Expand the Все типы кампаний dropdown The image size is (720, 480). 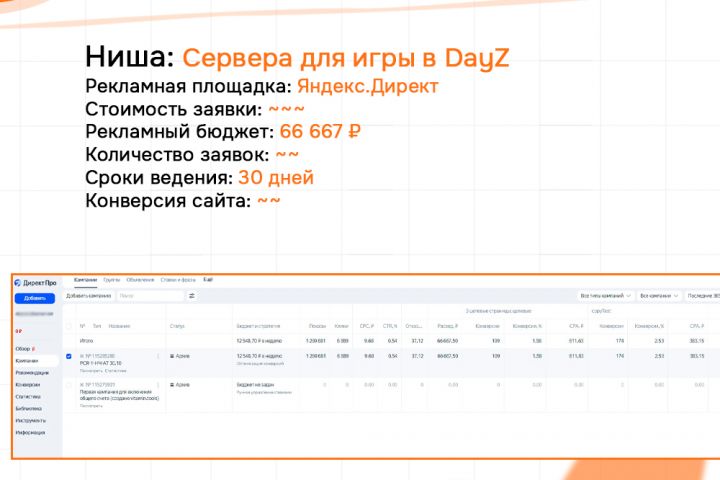click(x=605, y=296)
